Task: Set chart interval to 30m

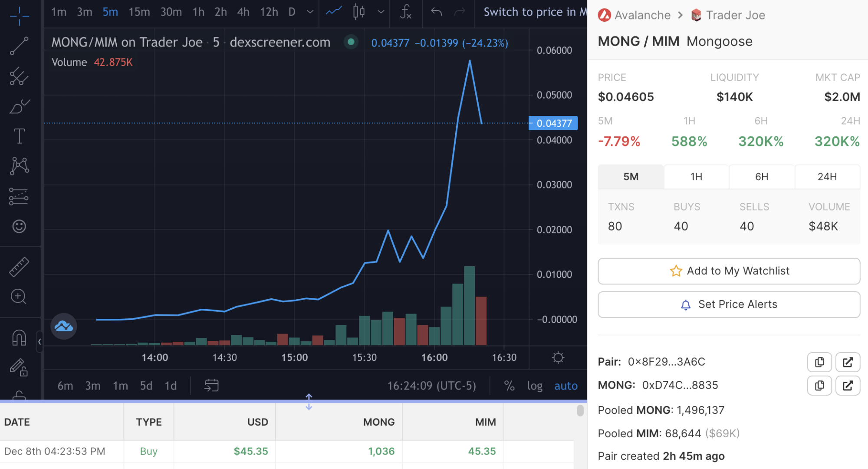Action: point(171,12)
